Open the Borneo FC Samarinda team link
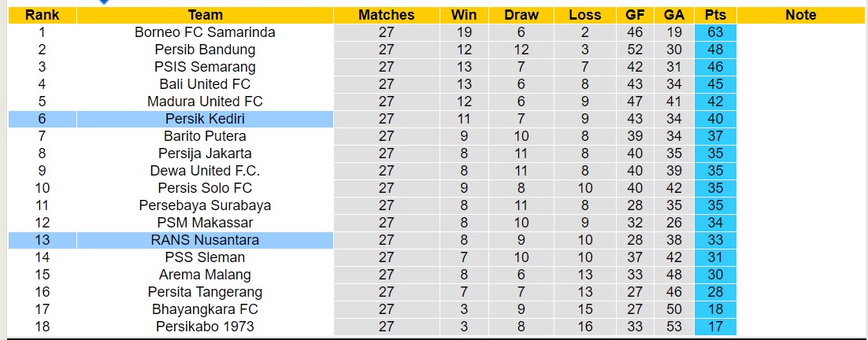 (205, 32)
